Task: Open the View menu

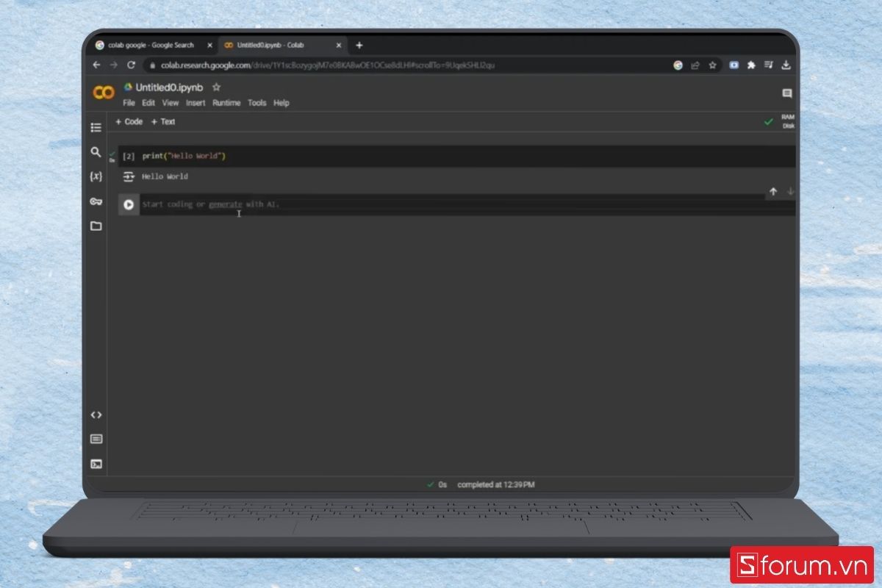Action: pyautogui.click(x=171, y=103)
